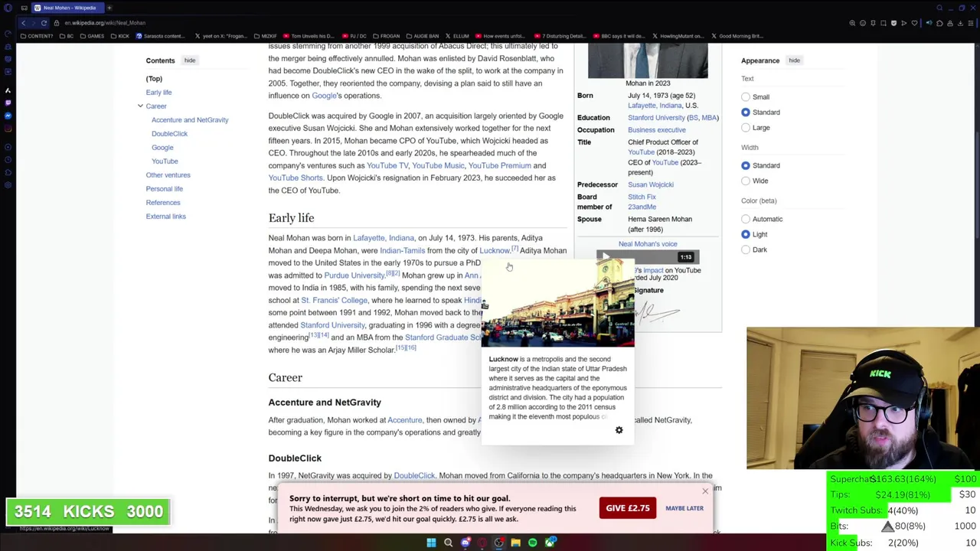
Task: Open the MIZKIF bookmarks folder
Action: [264, 36]
